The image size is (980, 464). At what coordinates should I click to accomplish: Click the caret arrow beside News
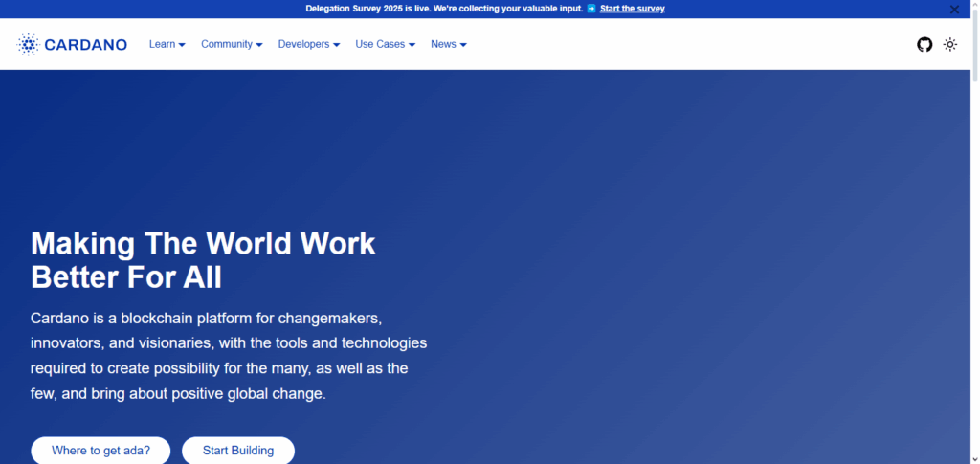click(463, 45)
